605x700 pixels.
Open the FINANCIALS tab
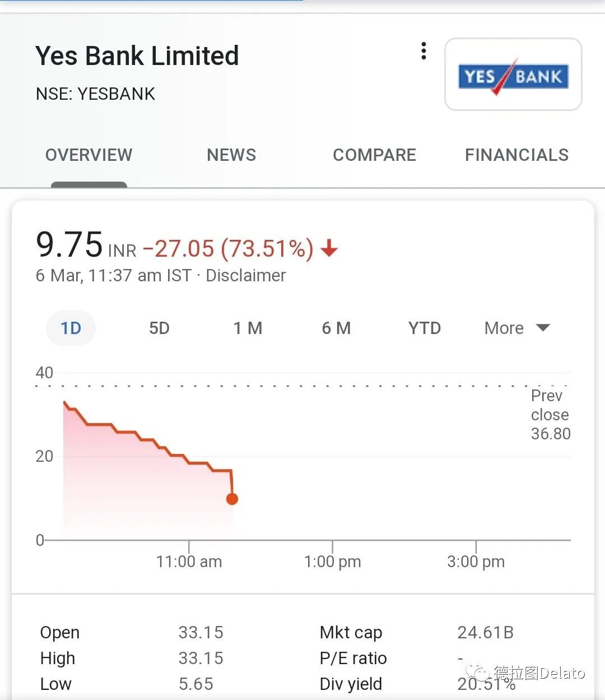(x=516, y=155)
